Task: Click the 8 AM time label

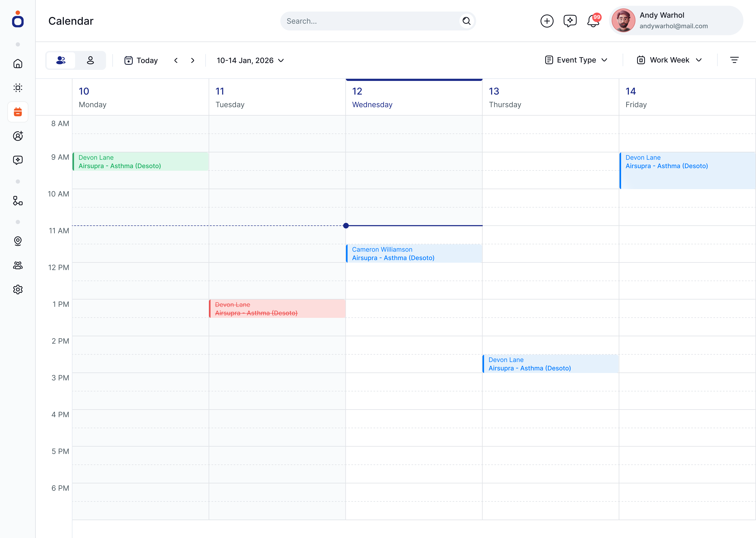Action: 60,124
